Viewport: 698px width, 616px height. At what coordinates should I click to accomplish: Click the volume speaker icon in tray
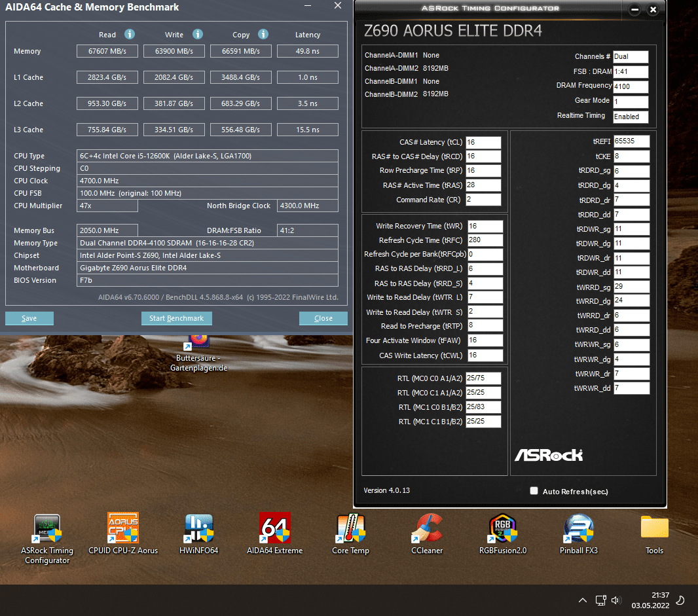616,600
